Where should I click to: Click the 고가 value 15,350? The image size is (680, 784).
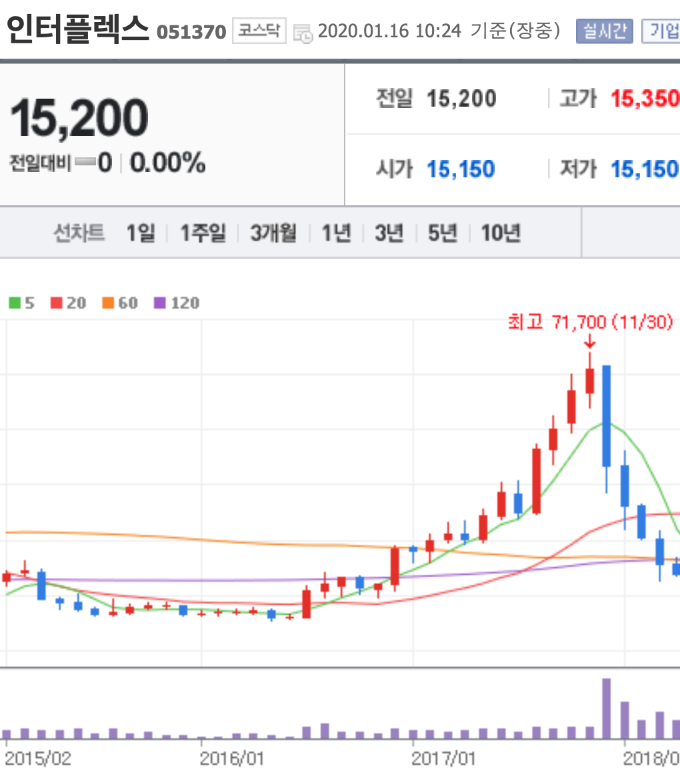tap(645, 99)
